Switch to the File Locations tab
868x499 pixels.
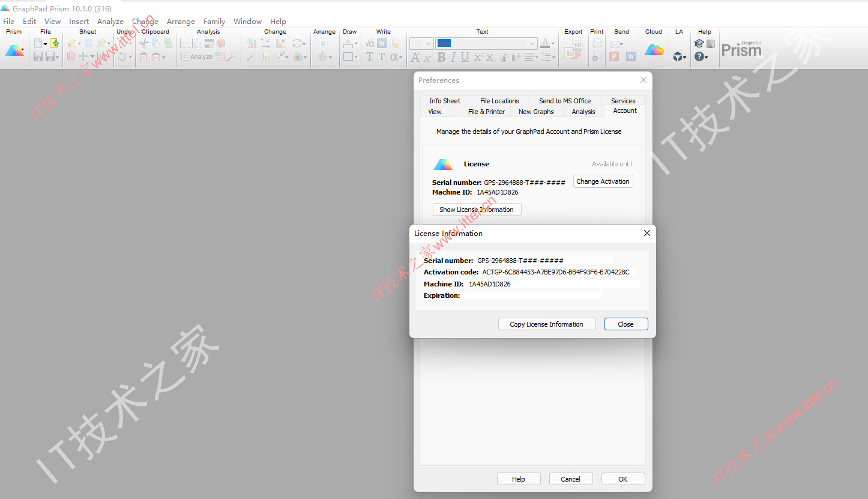(499, 101)
